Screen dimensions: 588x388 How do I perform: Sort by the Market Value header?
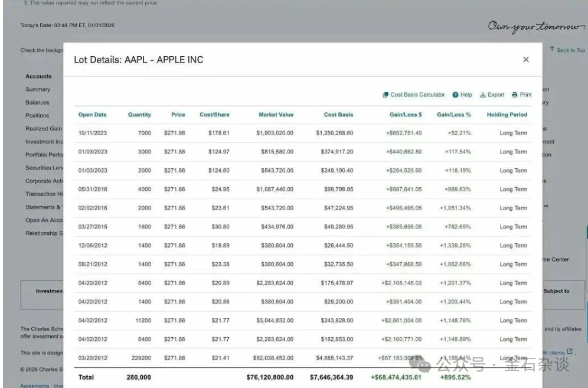(x=276, y=115)
